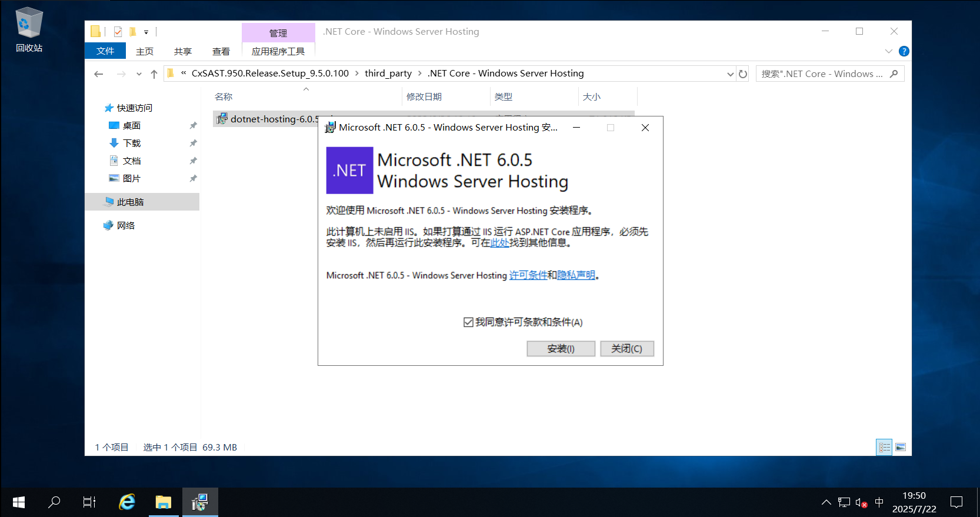Open the recent locations dropdown arrow
Screen dimensions: 980x517
point(139,74)
